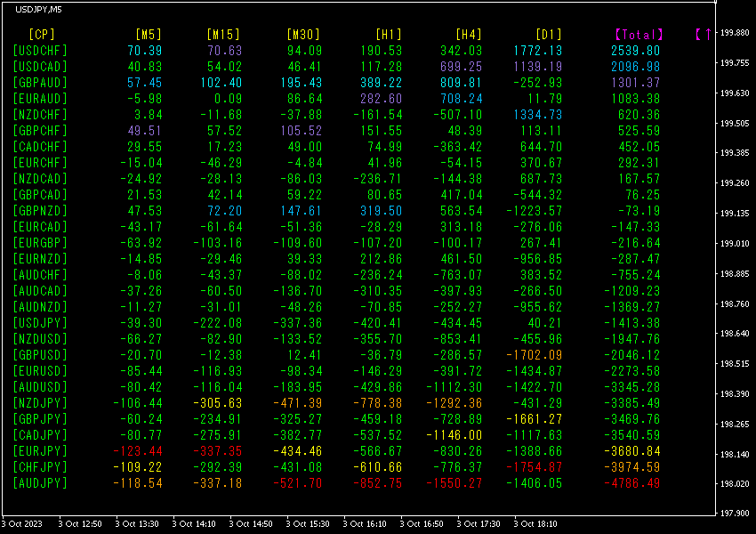Click the 3 Oct 15:30 time label
This screenshot has height=534, width=756.
click(308, 524)
